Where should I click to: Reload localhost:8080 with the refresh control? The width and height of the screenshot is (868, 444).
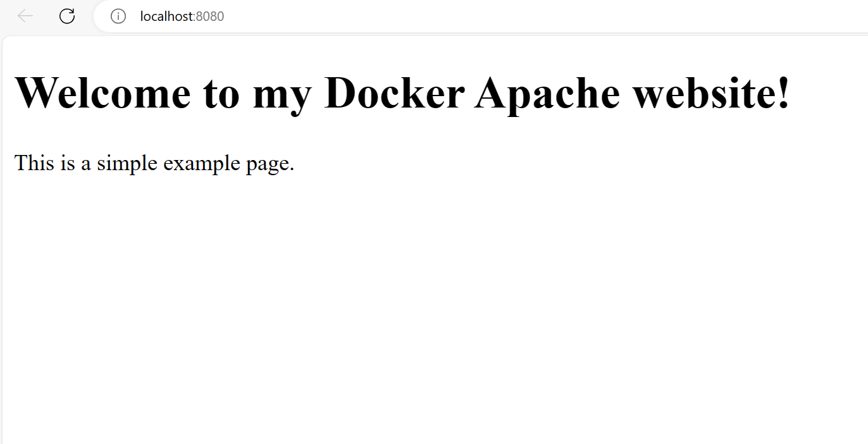pyautogui.click(x=66, y=16)
